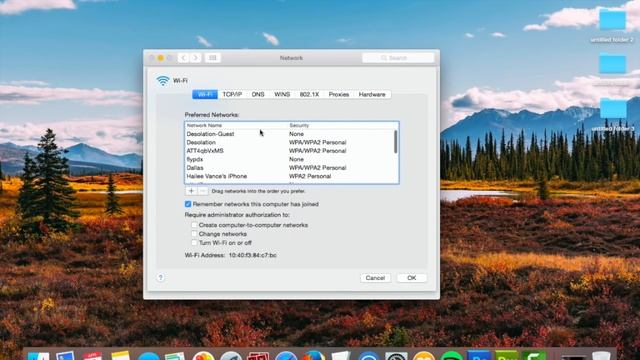This screenshot has width=640, height=360.
Task: Open the unlabeled middle desktop folder
Action: (x=612, y=64)
